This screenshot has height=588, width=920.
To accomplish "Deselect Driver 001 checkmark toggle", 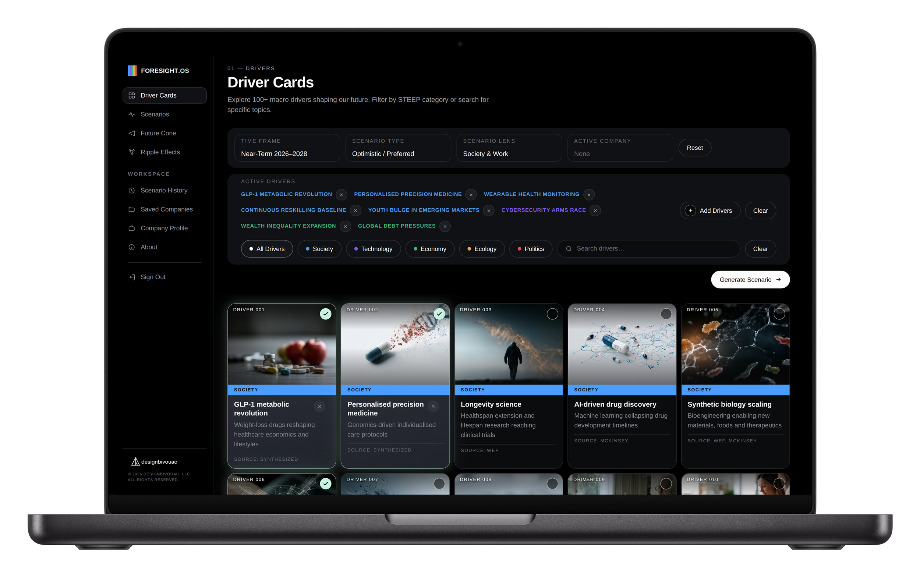I will (326, 314).
